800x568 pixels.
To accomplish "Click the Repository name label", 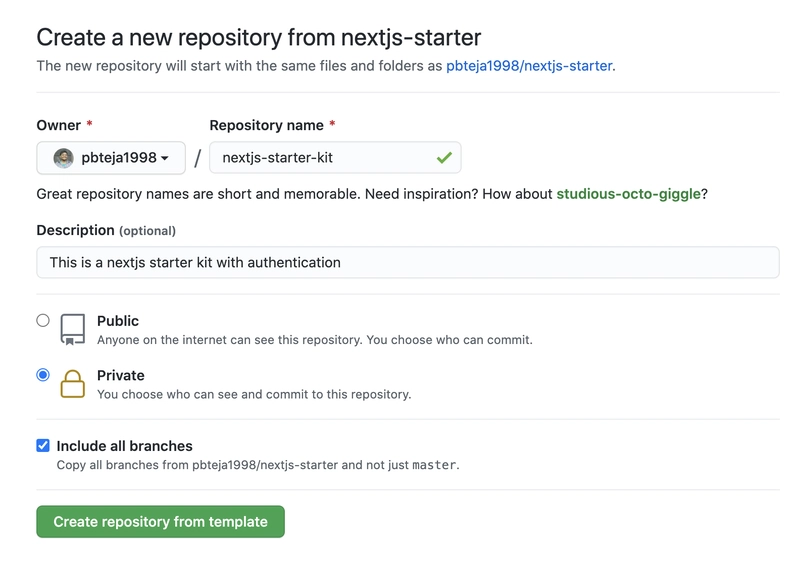I will tap(266, 126).
